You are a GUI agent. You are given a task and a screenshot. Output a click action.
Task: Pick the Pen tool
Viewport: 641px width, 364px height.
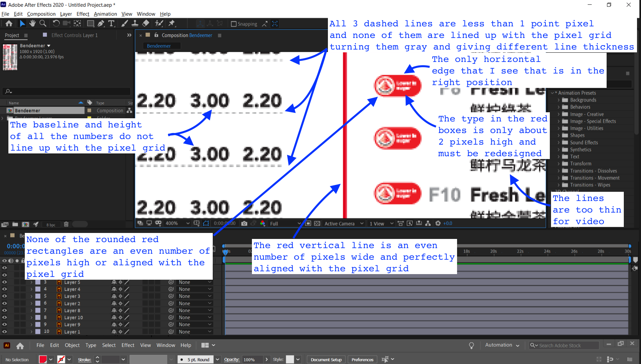[102, 24]
